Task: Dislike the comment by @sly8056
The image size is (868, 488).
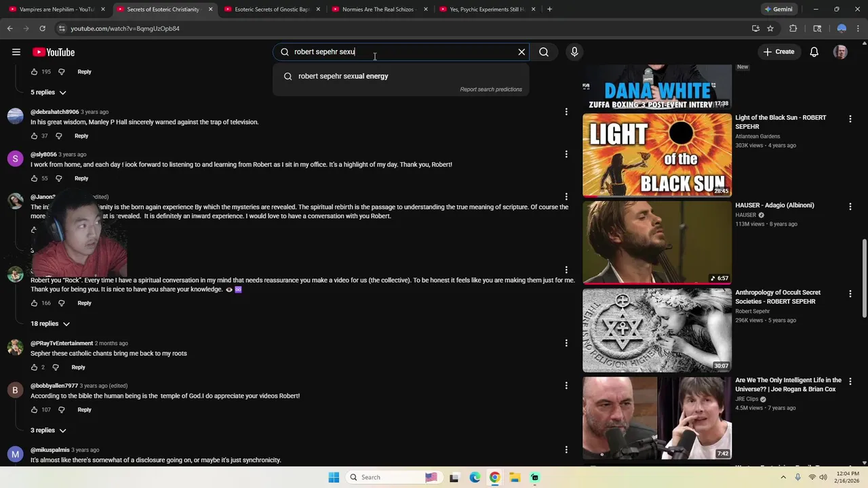Action: tap(58, 179)
